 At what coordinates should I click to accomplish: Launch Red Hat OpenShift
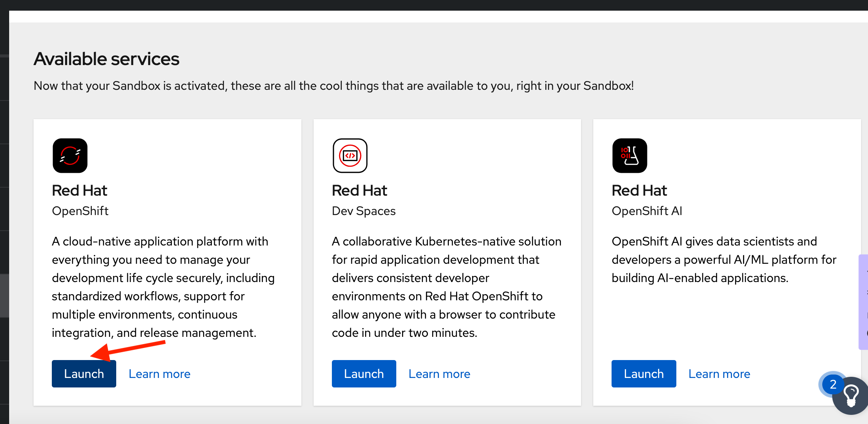click(x=84, y=374)
